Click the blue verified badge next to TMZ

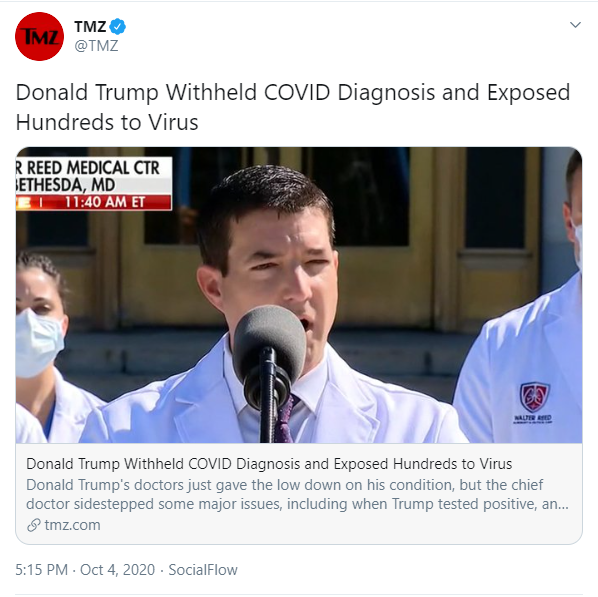[x=117, y=27]
